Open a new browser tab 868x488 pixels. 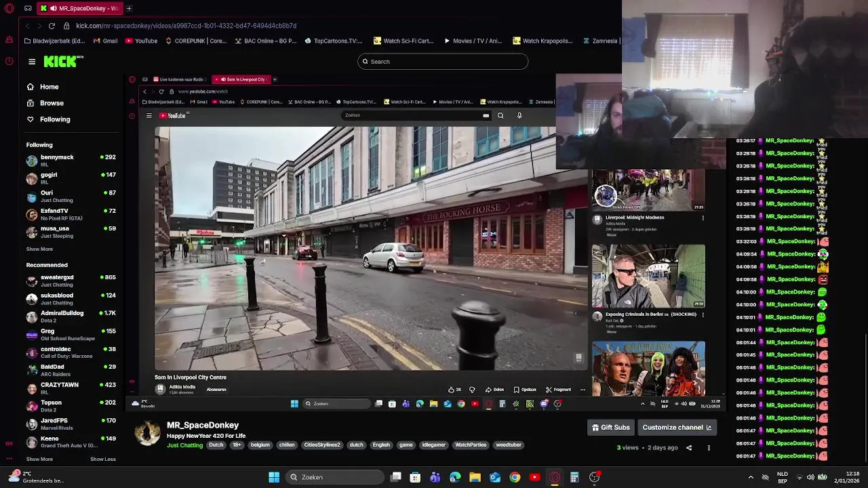click(129, 8)
